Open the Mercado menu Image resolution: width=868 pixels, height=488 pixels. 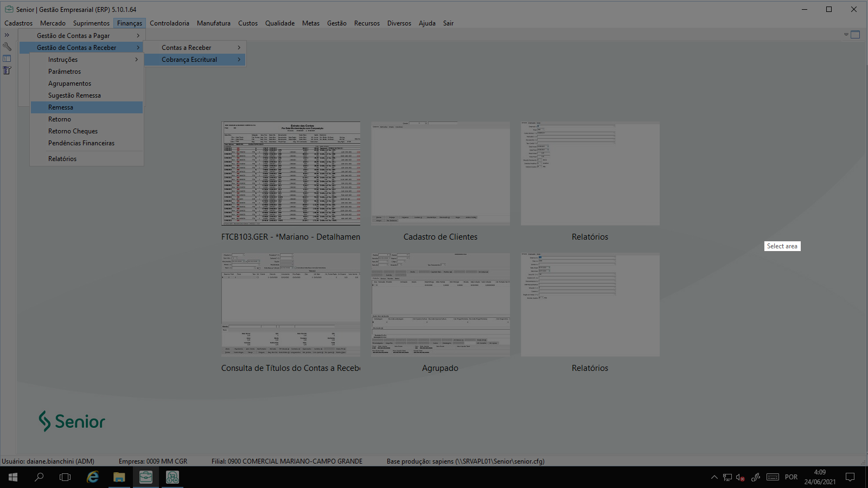click(53, 23)
